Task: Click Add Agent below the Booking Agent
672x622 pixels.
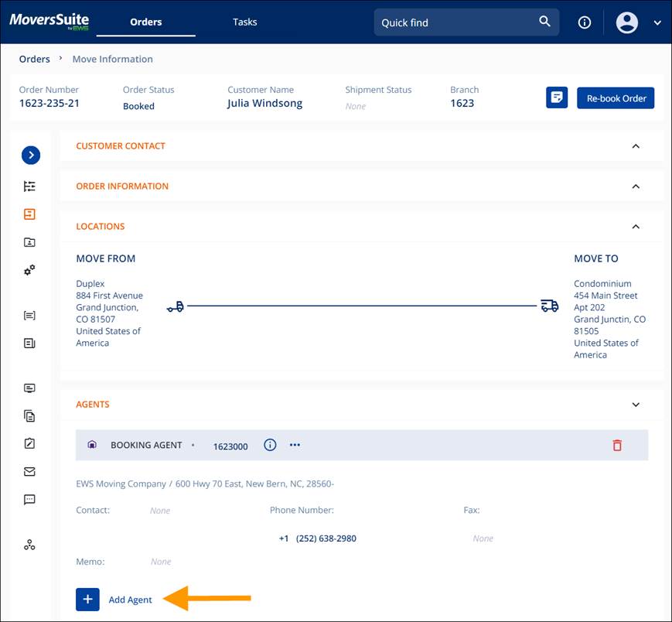Action: click(130, 600)
